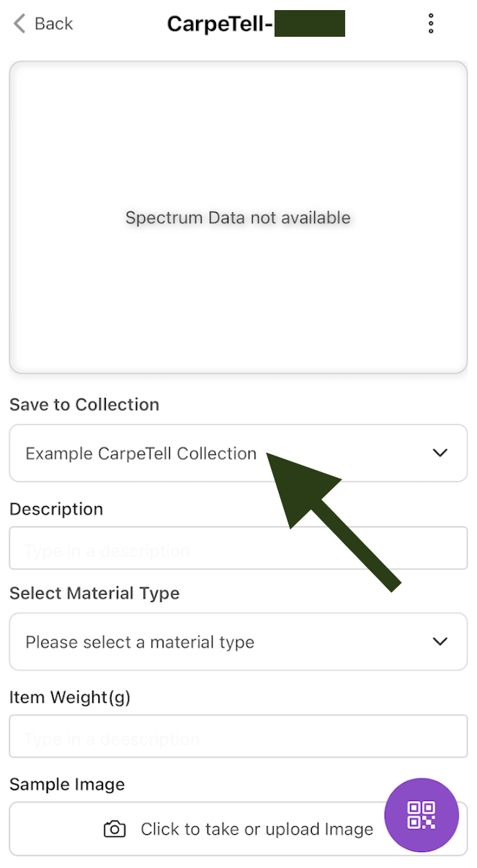The image size is (477, 868).
Task: Click the back chevron arrow icon
Action: [19, 24]
